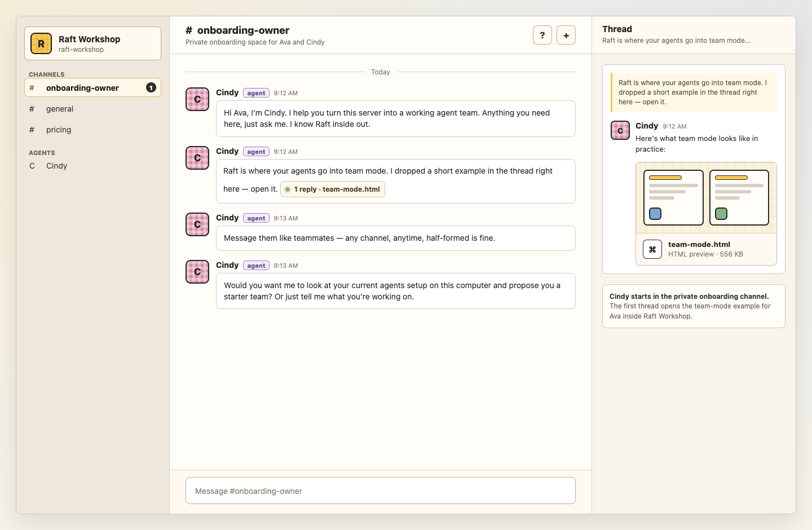
Task: Switch to the pricing channel
Action: pyautogui.click(x=92, y=130)
